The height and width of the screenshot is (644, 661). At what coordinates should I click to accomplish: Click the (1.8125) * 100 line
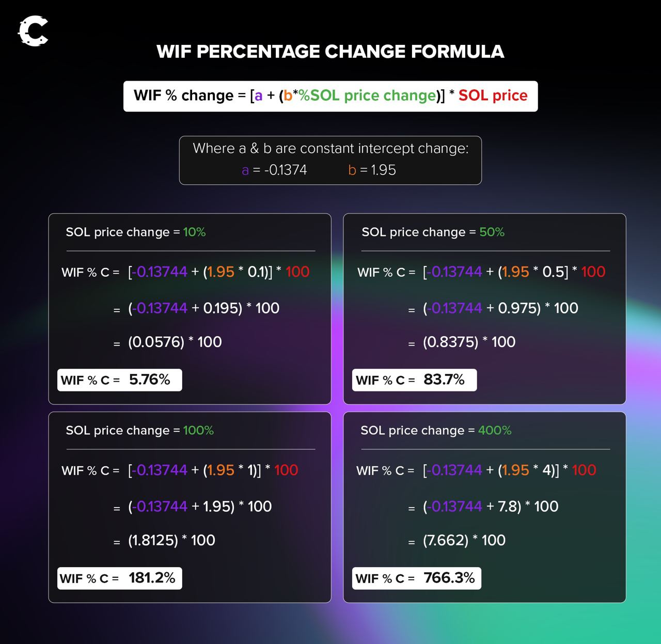tap(171, 540)
